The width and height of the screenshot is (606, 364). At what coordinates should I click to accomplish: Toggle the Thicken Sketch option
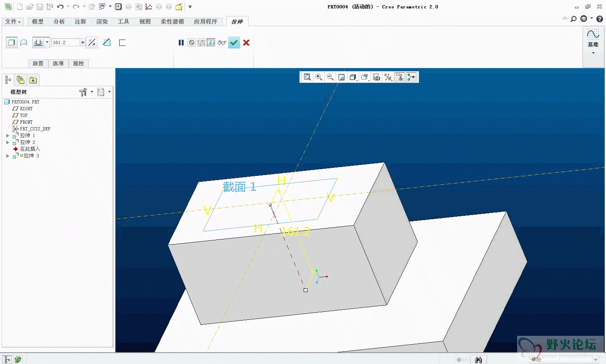click(122, 43)
